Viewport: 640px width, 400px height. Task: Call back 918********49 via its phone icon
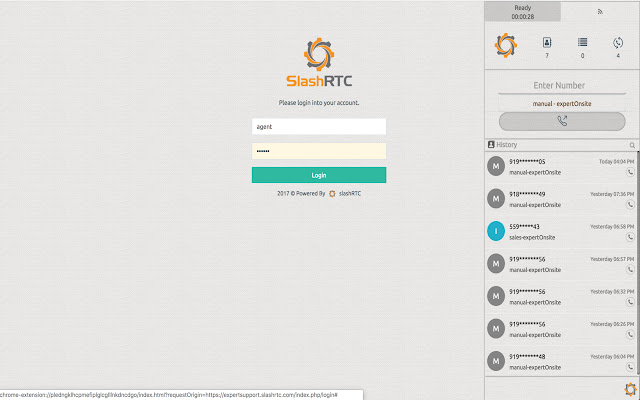click(630, 205)
